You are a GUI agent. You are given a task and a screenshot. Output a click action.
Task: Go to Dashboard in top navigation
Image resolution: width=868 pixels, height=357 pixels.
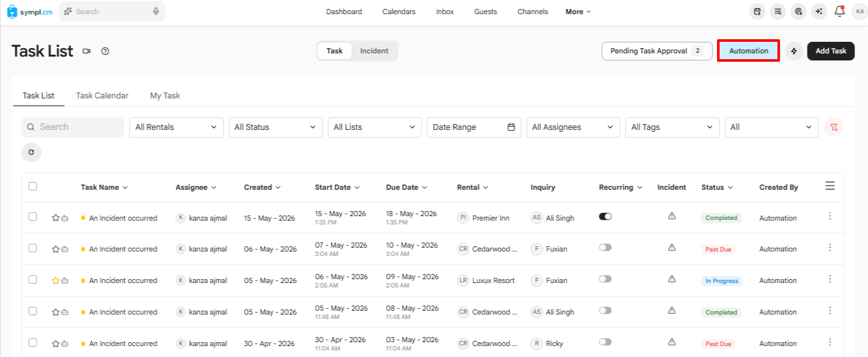pyautogui.click(x=344, y=12)
